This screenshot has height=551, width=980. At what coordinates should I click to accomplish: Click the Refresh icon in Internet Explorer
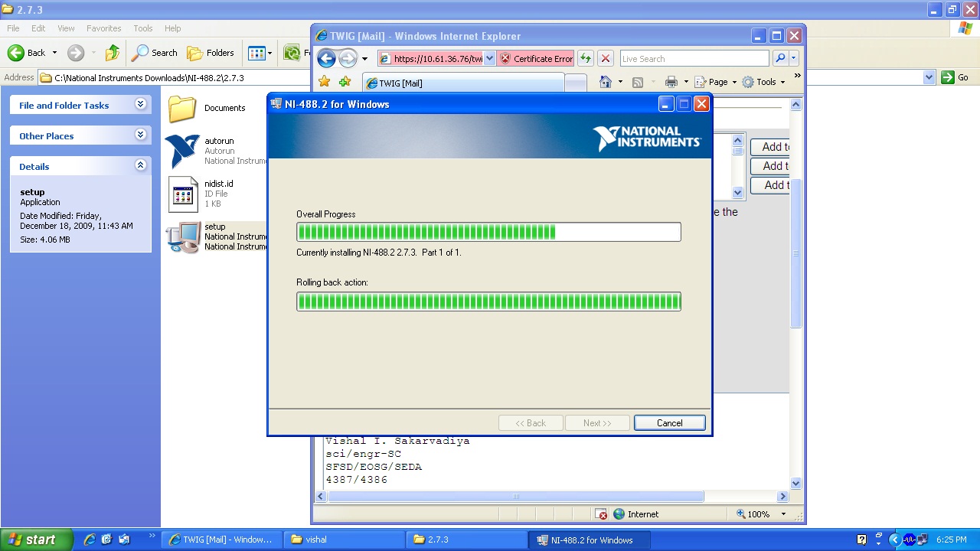[x=586, y=59]
